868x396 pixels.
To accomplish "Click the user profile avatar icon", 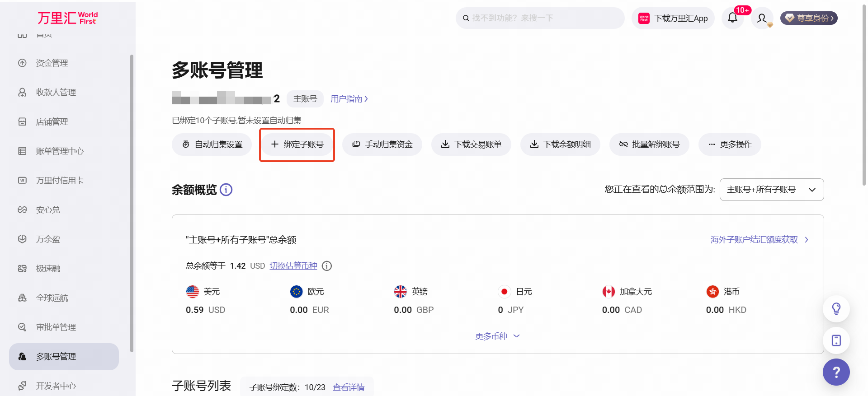I will [x=762, y=19].
